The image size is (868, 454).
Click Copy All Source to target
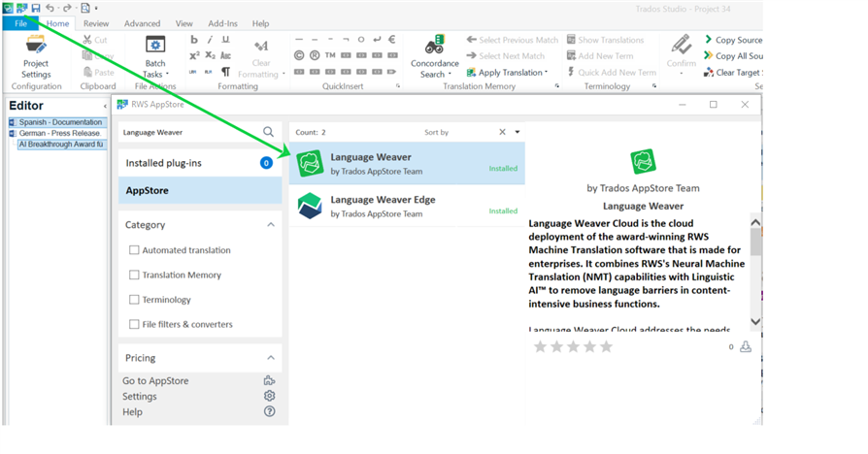tap(733, 56)
